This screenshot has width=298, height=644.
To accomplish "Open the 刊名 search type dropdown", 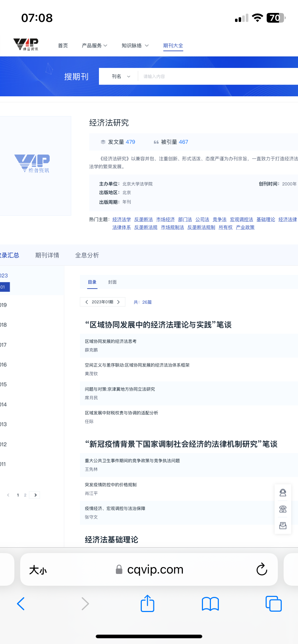I will coord(121,77).
